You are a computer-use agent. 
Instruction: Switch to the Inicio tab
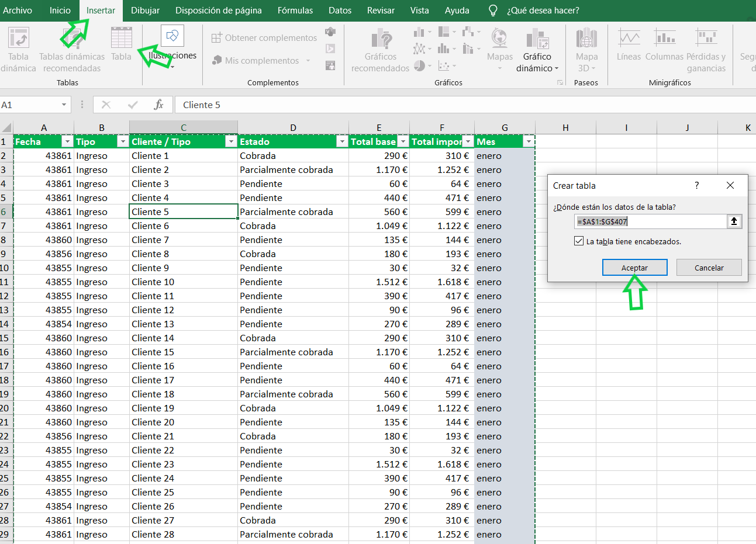60,11
